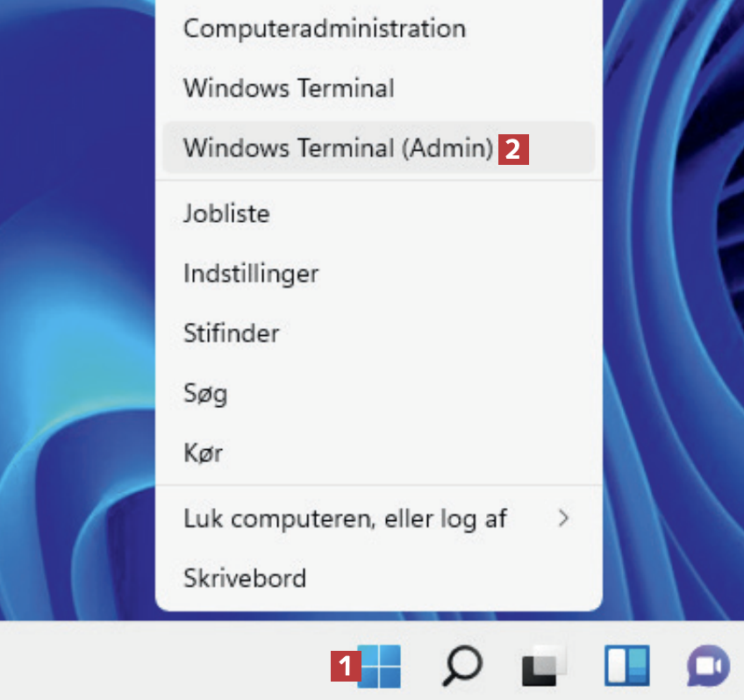The height and width of the screenshot is (700, 744).
Task: Click the Windows Start button on taskbar
Action: tap(379, 666)
